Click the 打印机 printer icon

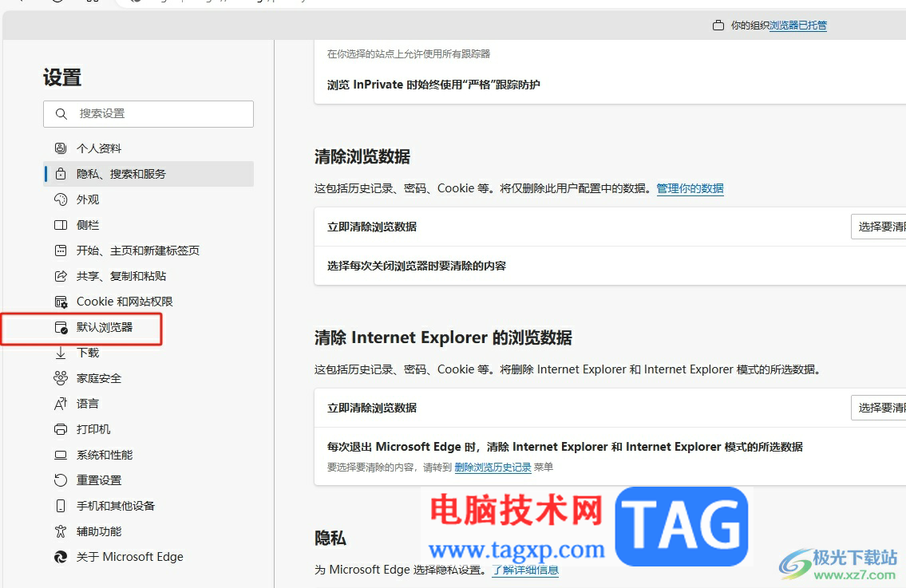pos(61,429)
